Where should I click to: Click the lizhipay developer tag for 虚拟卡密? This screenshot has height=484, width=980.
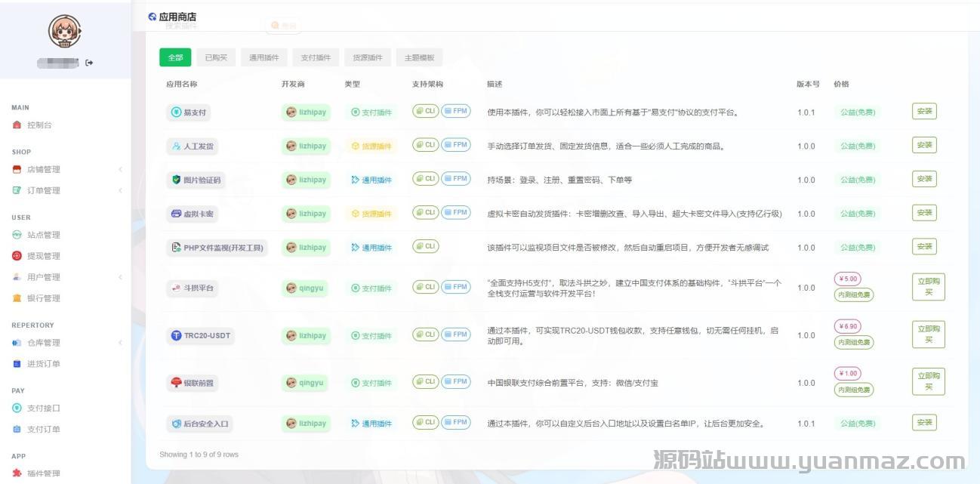(306, 214)
